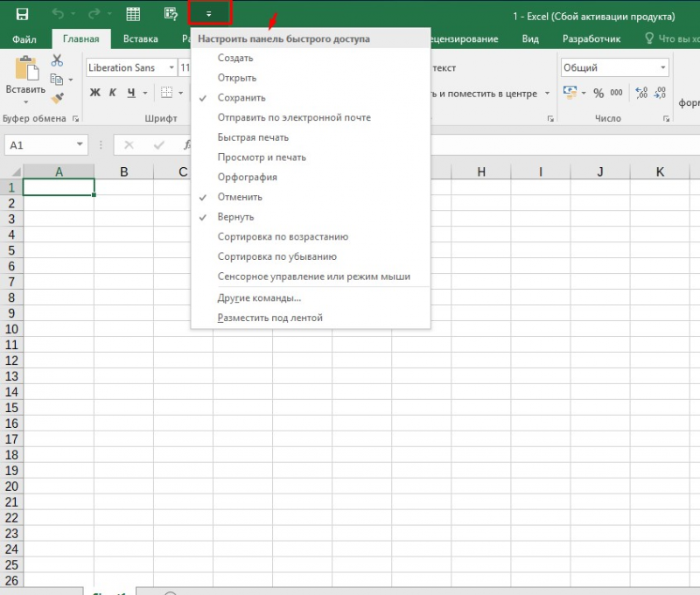The height and width of the screenshot is (595, 700).
Task: Select column B header
Action: 124,171
